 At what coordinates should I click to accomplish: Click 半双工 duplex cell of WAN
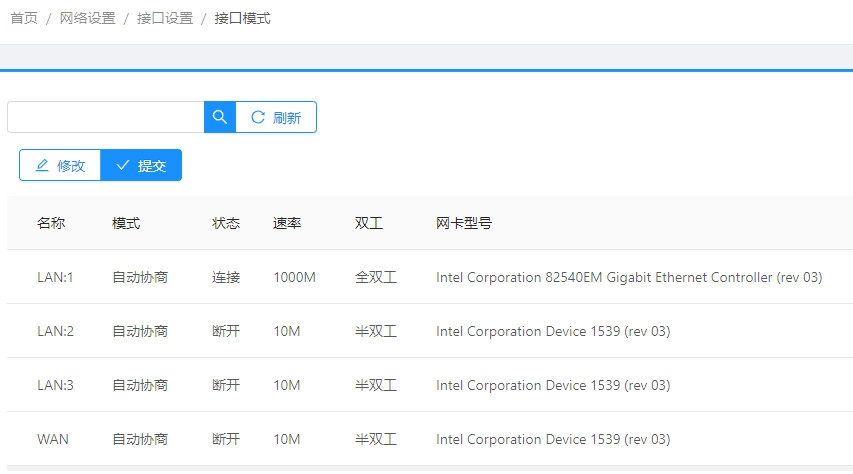point(375,439)
